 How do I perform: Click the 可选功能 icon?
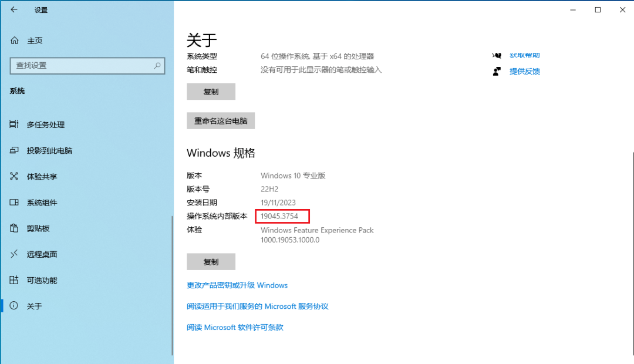(14, 280)
